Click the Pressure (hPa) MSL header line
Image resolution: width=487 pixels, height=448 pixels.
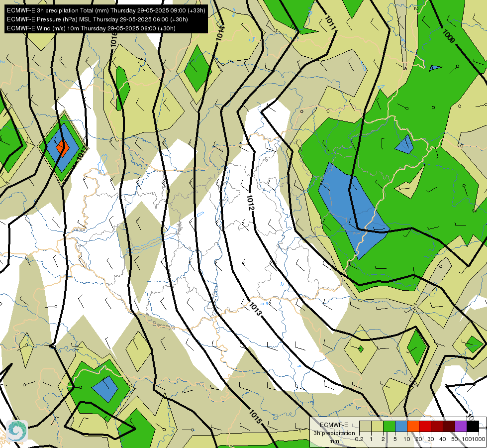[97, 19]
